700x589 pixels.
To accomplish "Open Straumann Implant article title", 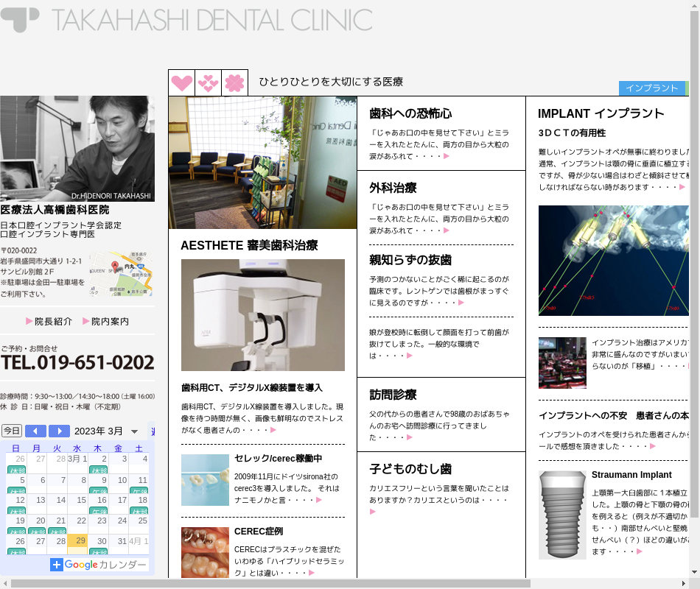I will (631, 475).
